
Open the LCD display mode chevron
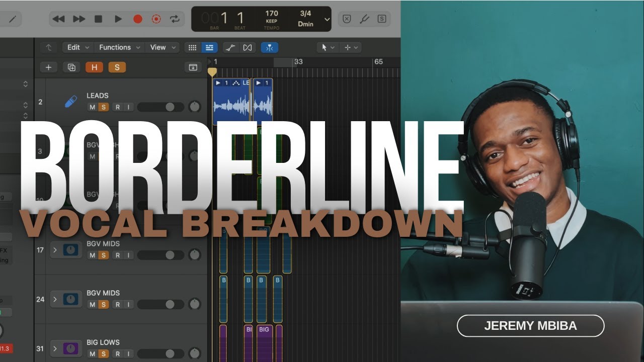point(327,20)
